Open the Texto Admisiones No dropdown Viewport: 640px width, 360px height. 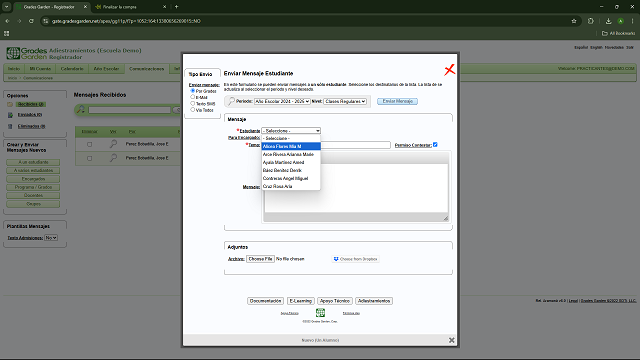tap(51, 238)
